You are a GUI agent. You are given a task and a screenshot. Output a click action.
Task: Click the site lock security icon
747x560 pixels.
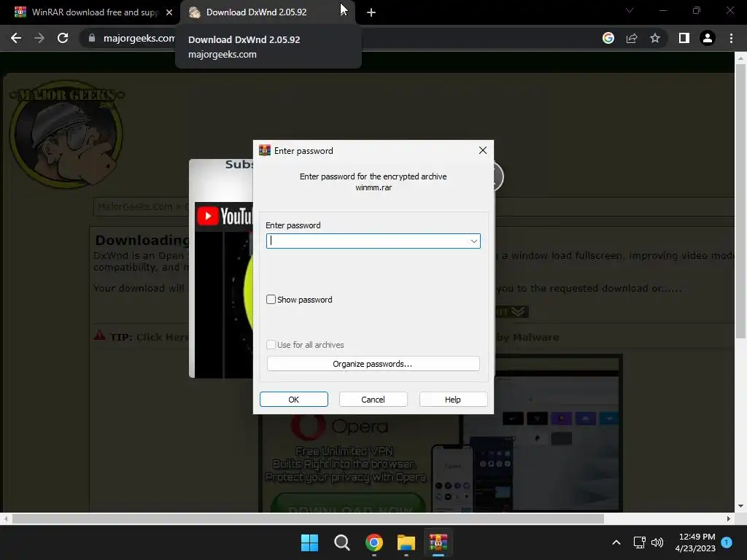coord(92,38)
